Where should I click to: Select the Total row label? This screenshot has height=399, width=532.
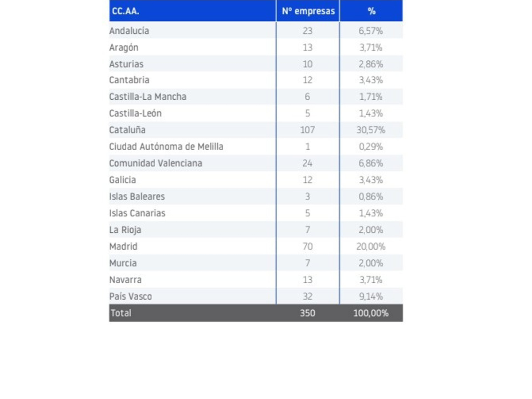tap(121, 313)
